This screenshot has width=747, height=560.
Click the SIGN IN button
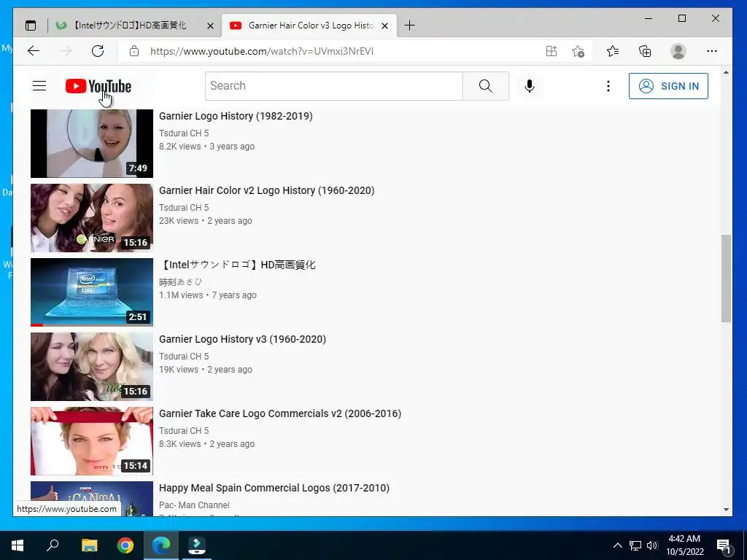(x=668, y=86)
